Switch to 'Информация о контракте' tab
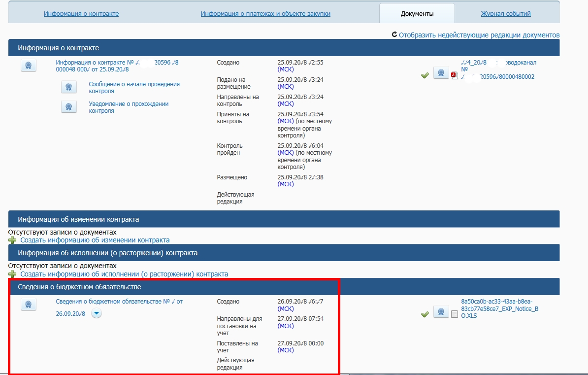The height and width of the screenshot is (375, 588). pos(81,14)
